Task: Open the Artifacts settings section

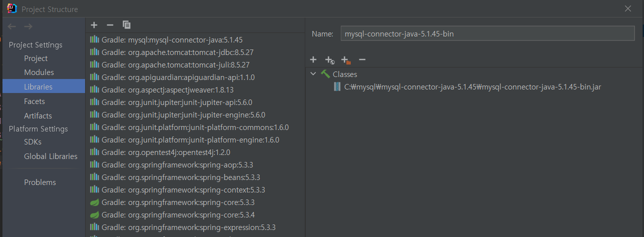Action: [x=38, y=115]
